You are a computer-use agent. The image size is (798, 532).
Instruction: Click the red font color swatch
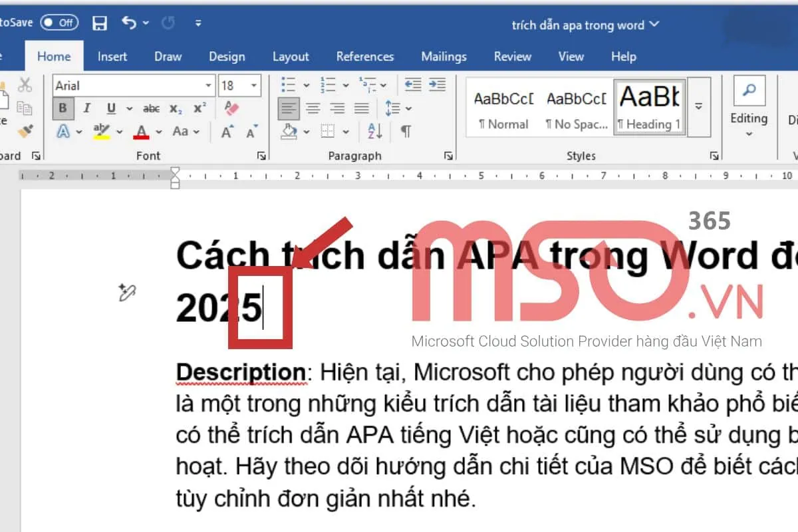click(x=141, y=132)
